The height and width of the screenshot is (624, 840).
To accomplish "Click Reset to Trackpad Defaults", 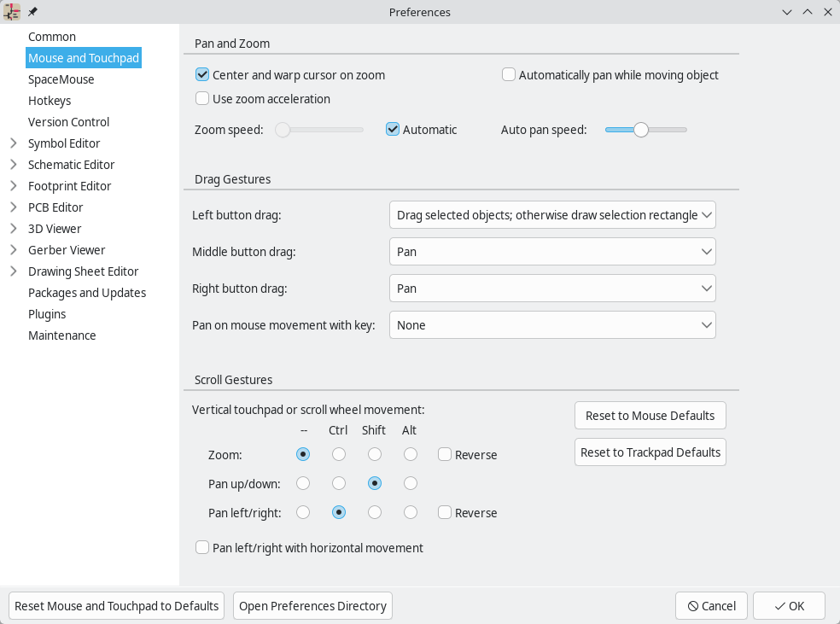I will [650, 452].
